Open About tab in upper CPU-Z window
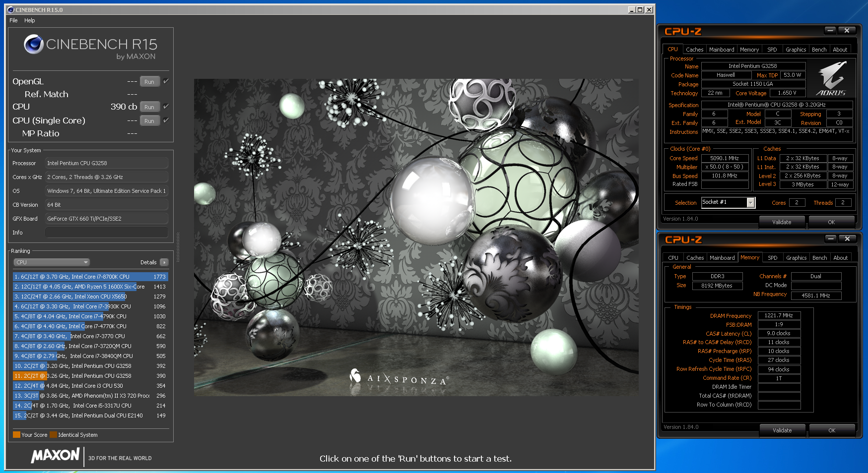Screen dimensions: 868x473 click(x=840, y=50)
